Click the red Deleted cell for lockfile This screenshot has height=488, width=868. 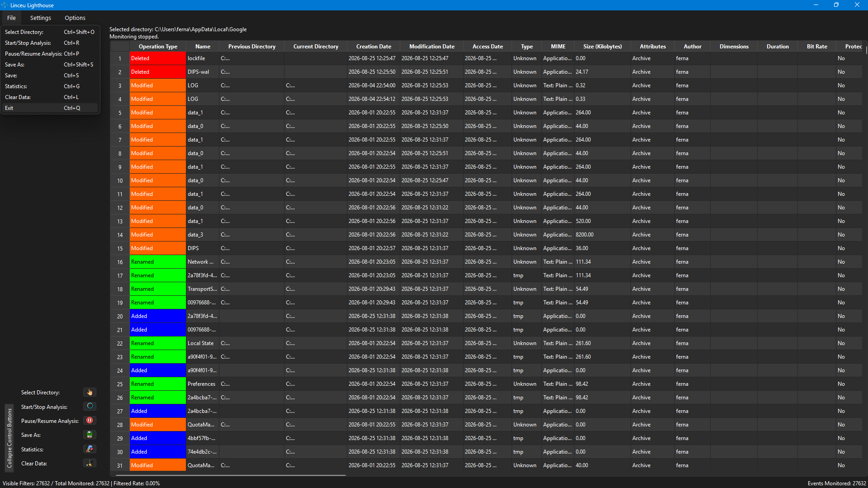(158, 58)
